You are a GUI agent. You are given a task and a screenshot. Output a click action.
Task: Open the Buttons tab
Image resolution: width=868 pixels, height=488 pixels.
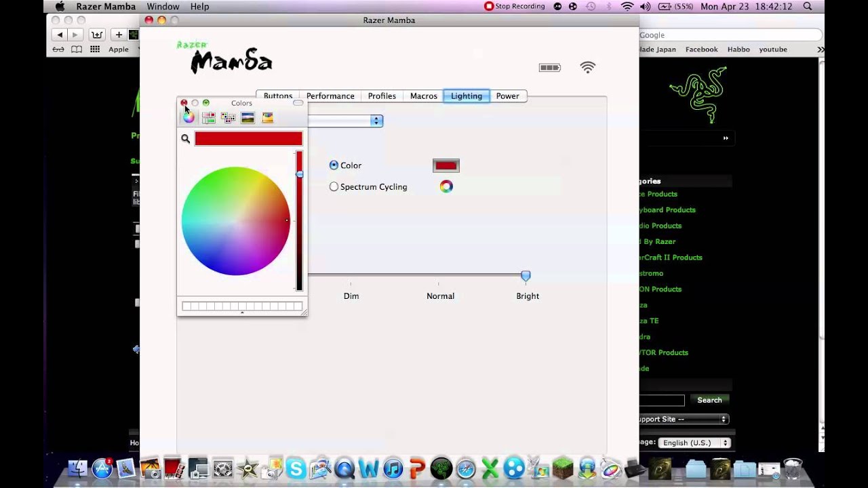277,96
